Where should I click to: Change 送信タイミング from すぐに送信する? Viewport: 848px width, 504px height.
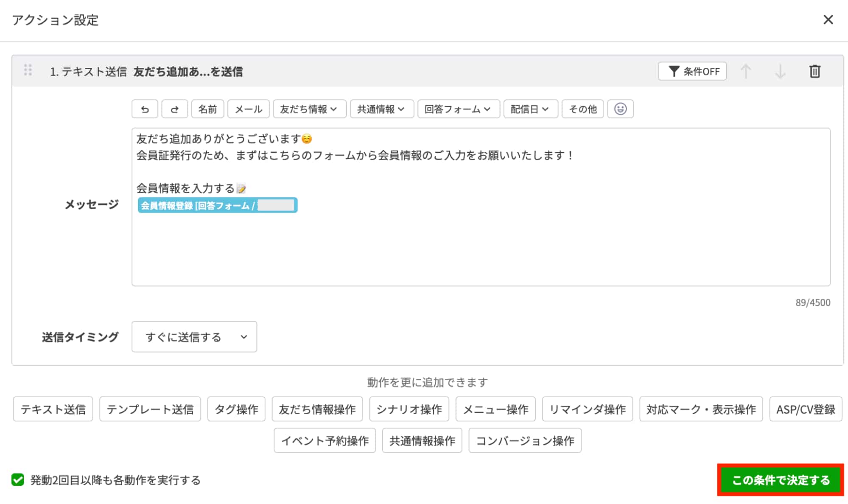tap(194, 337)
